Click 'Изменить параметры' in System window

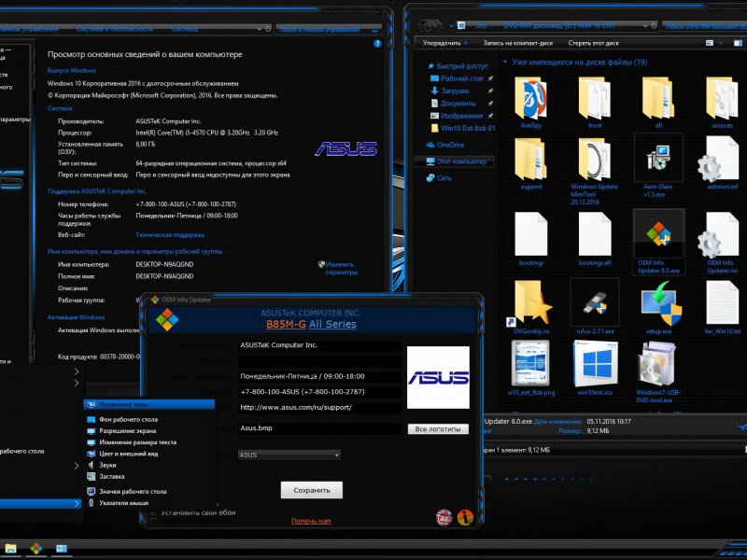[339, 268]
